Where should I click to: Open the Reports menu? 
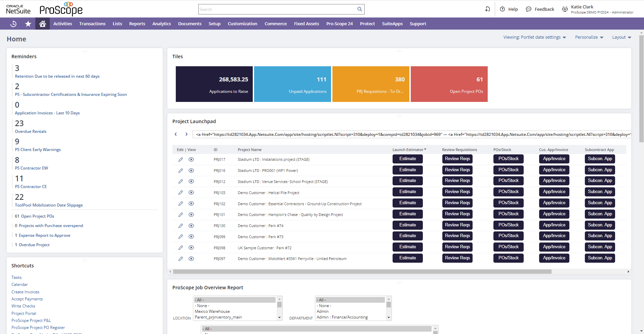pyautogui.click(x=137, y=24)
